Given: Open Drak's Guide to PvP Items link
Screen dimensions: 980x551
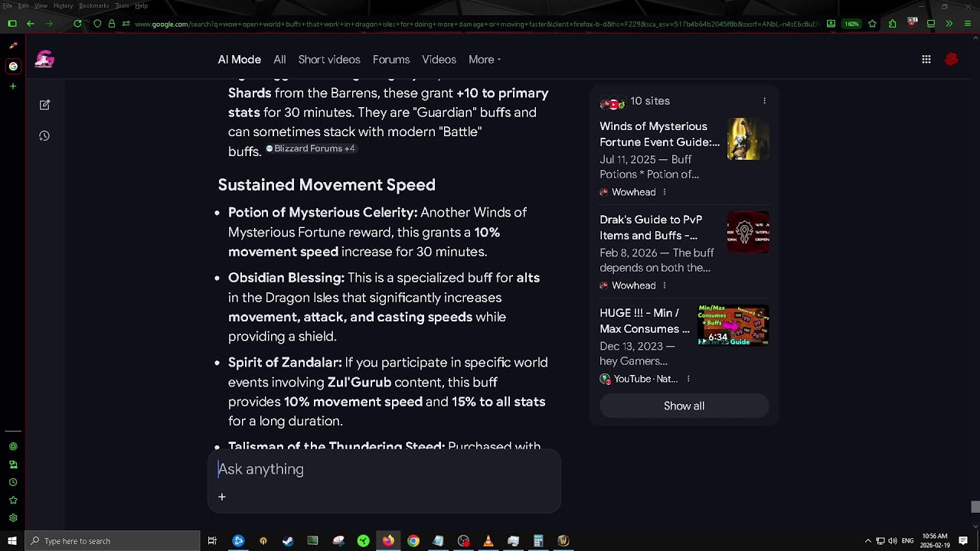Looking at the screenshot, I should click(x=651, y=227).
